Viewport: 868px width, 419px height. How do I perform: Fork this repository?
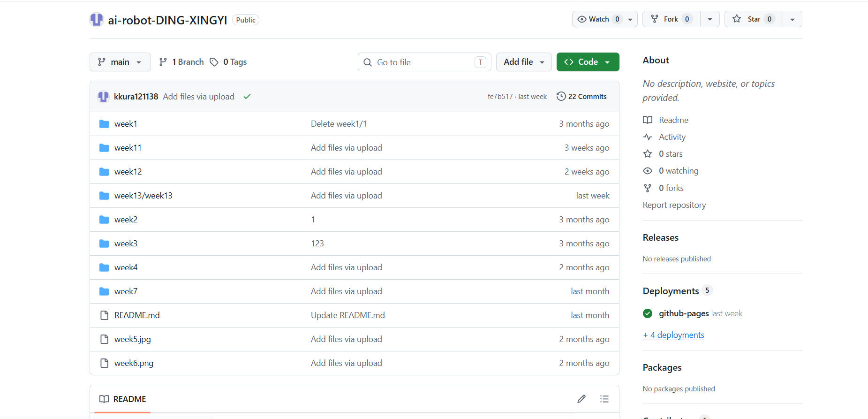pyautogui.click(x=672, y=19)
